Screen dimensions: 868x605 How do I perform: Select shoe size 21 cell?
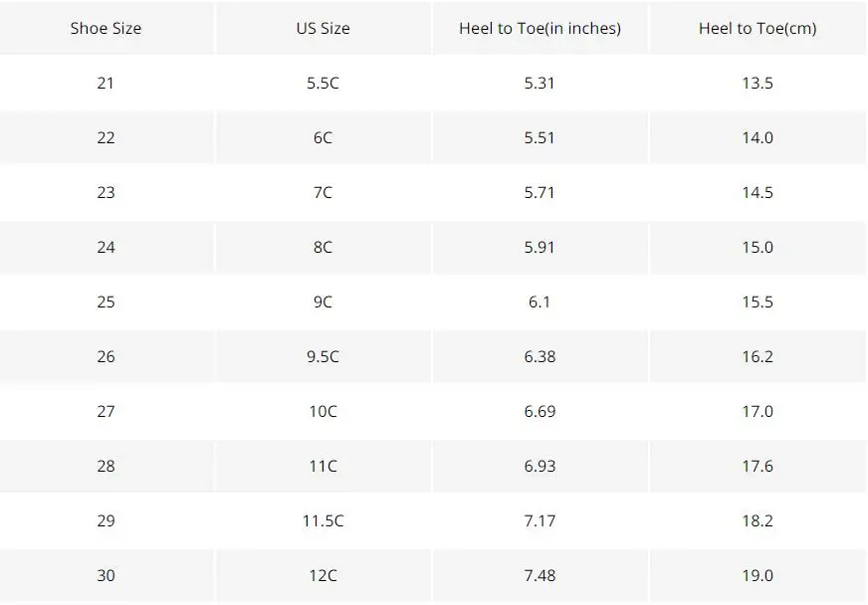[106, 83]
